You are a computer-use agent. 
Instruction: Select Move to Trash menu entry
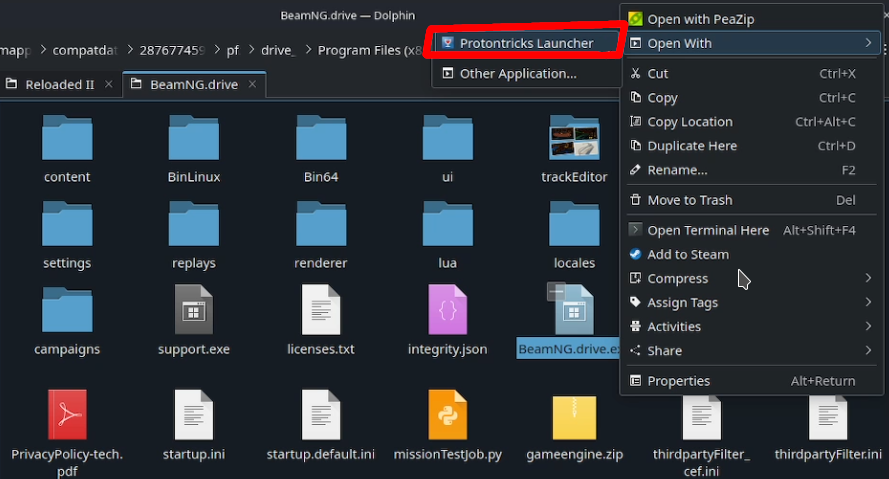point(752,200)
